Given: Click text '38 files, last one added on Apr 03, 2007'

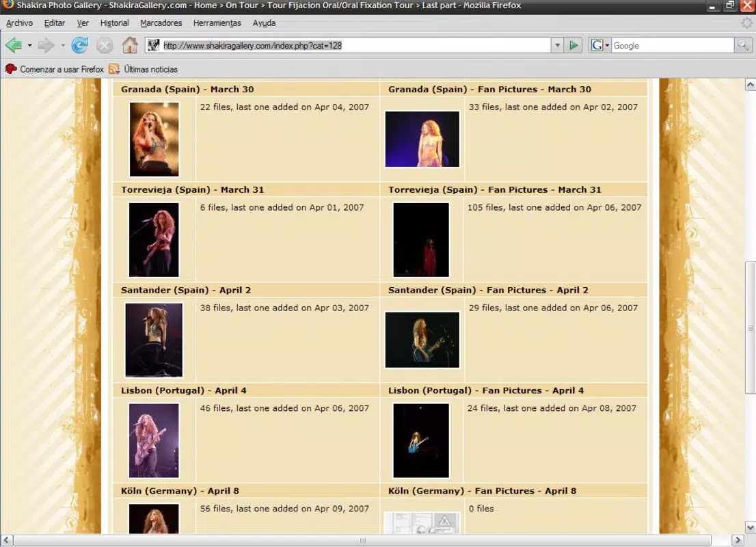Looking at the screenshot, I should coord(284,308).
